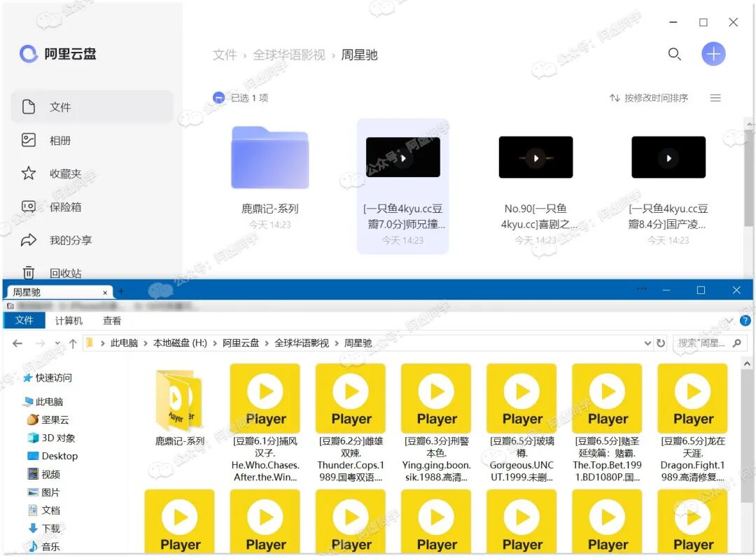Click the blue plus upload button
The image size is (756, 556).
click(x=713, y=54)
